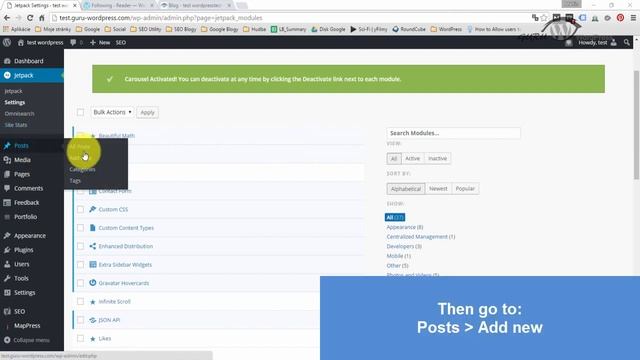The image size is (640, 360).
Task: Click the Likes star icon
Action: pos(93,339)
